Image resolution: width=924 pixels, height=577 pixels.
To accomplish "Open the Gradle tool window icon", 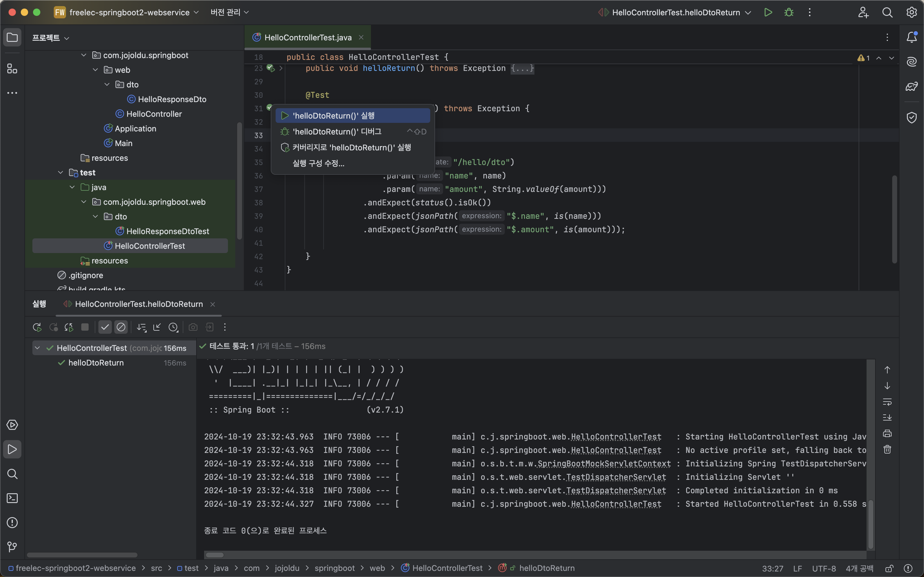I will tap(911, 86).
